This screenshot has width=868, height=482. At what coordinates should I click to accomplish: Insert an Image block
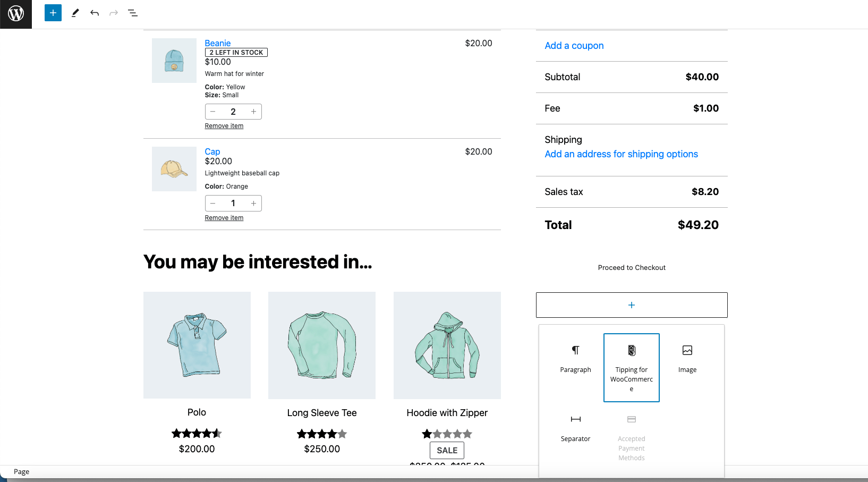coord(687,358)
